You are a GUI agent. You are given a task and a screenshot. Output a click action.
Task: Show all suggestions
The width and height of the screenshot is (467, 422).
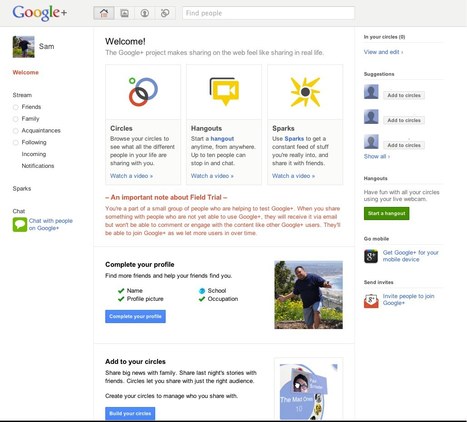pos(377,156)
